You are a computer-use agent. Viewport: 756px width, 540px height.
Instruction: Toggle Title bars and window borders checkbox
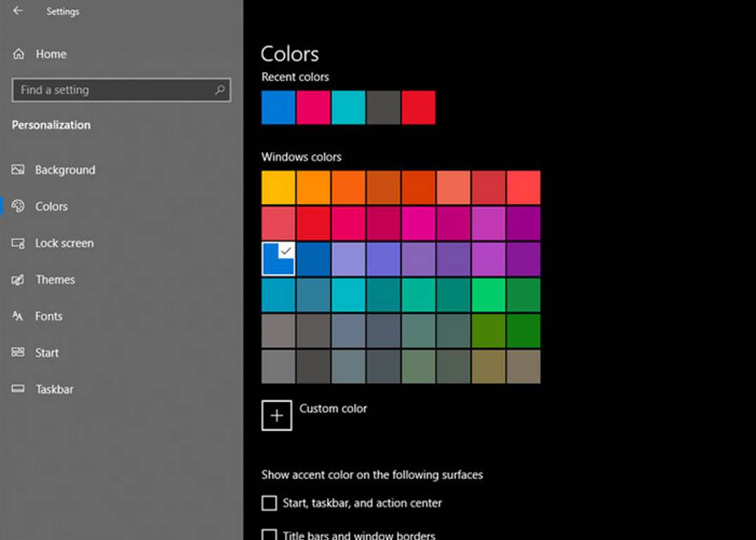269,535
